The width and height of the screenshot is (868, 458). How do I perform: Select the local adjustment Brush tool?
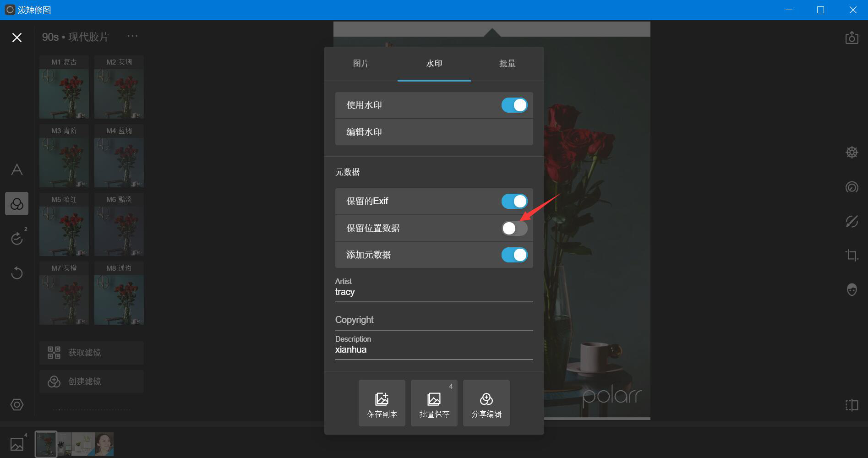(852, 222)
